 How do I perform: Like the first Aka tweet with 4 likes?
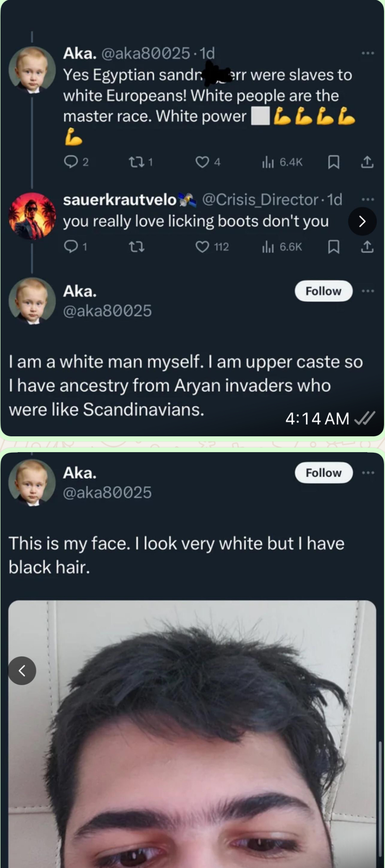tap(202, 162)
